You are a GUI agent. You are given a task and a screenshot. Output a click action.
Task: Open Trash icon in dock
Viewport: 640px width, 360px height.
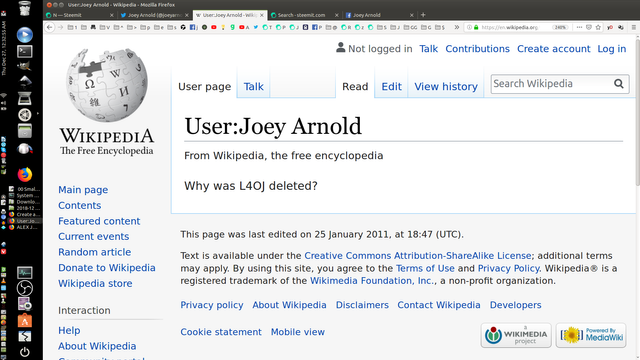tap(24, 8)
